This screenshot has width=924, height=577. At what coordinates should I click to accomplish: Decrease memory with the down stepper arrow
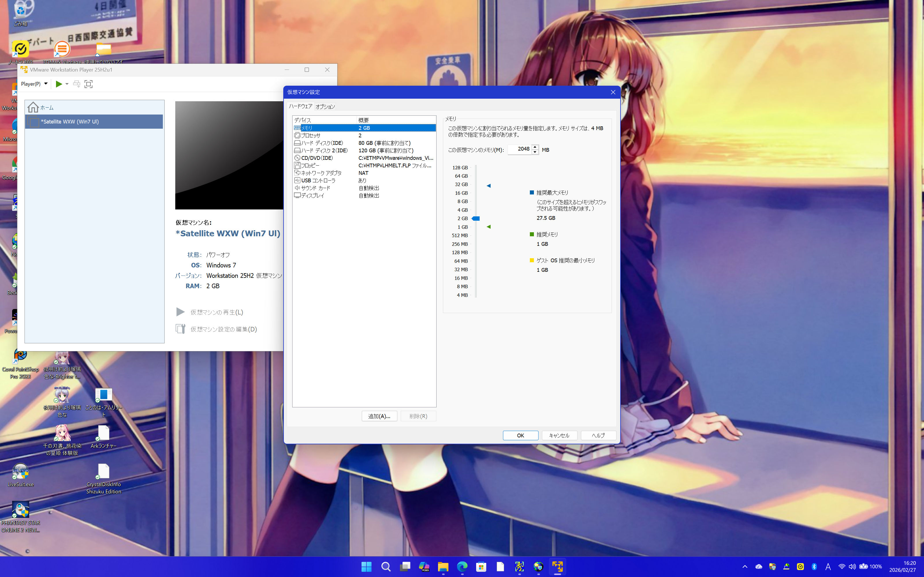point(535,152)
